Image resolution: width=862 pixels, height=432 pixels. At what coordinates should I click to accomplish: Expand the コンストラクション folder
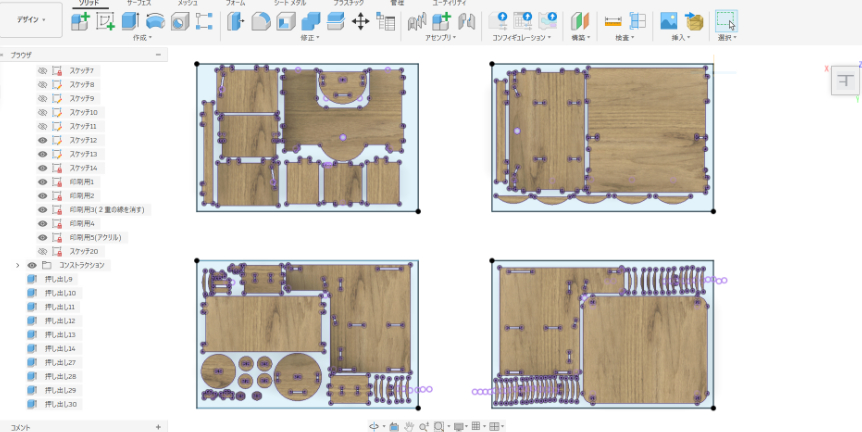[18, 265]
